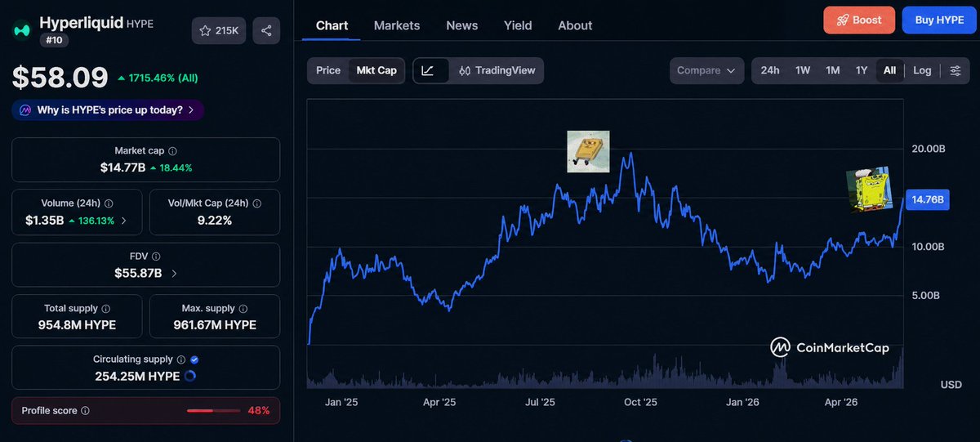
Task: Click the Hyperliquid logo icon
Action: (22, 30)
